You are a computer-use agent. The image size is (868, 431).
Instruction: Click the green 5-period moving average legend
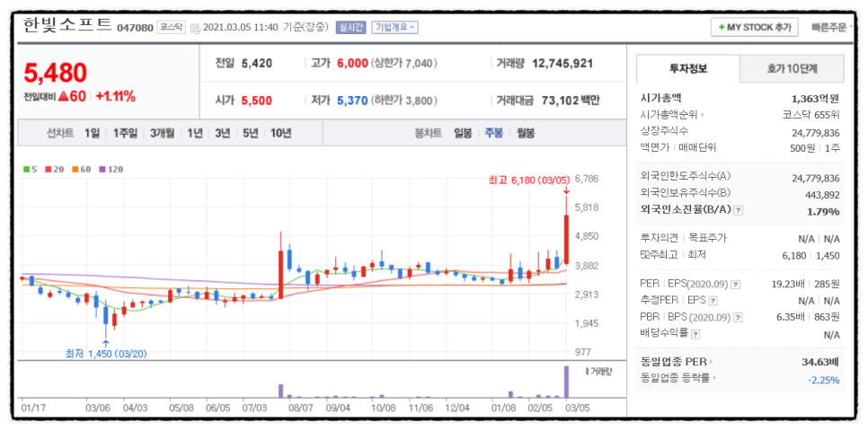point(30,170)
